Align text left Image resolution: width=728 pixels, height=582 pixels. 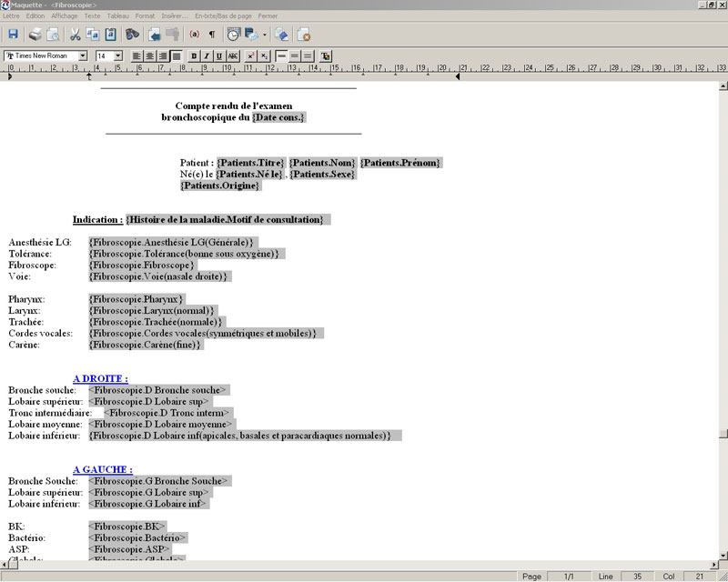136,56
